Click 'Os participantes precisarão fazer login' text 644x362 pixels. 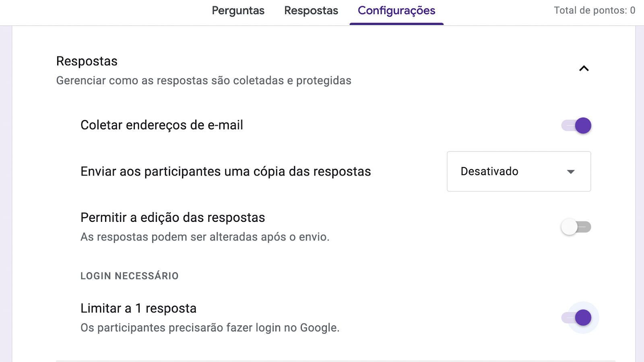click(x=210, y=328)
